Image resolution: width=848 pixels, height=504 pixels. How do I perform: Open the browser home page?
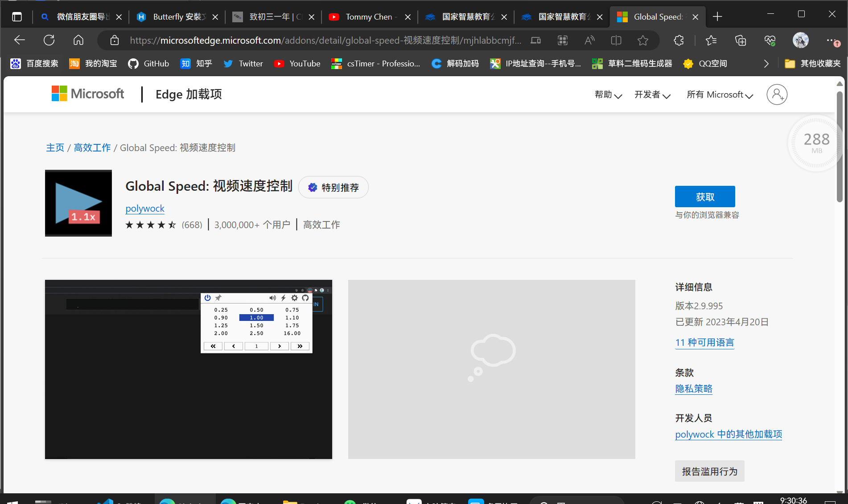78,41
